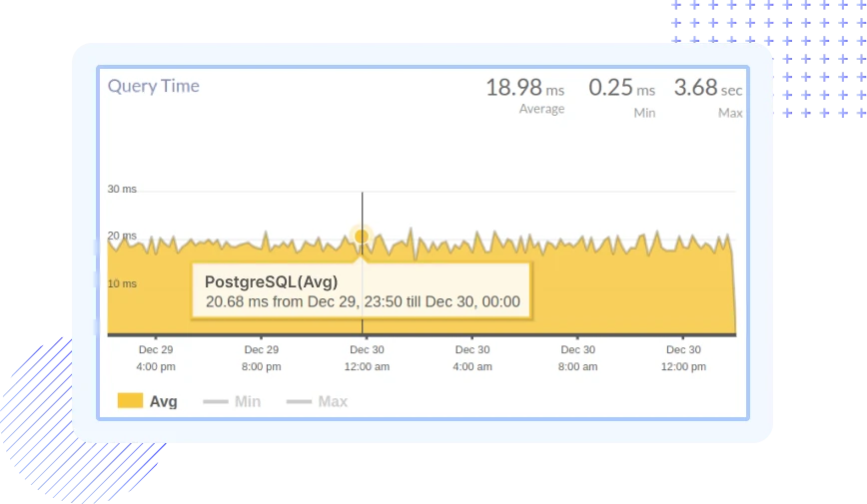The image size is (867, 504).
Task: Click the Query Time chart title
Action: (153, 86)
